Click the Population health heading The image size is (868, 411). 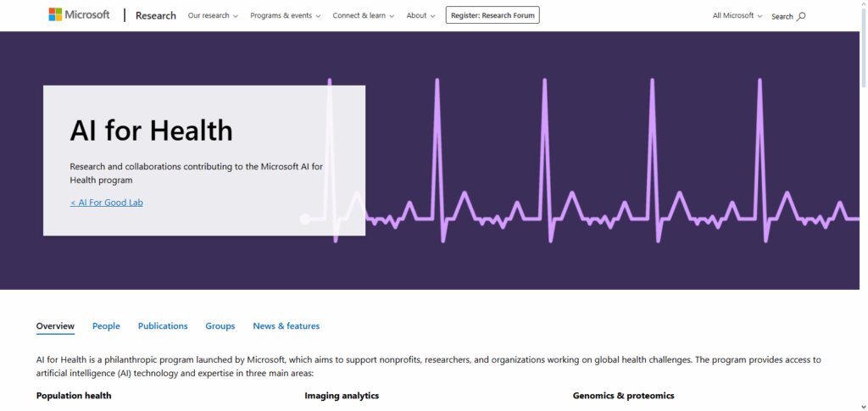coord(74,396)
